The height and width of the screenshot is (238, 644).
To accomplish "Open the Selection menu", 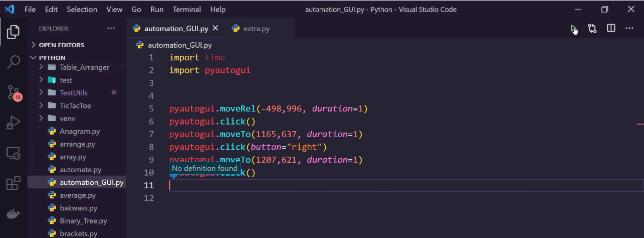I will [x=82, y=10].
